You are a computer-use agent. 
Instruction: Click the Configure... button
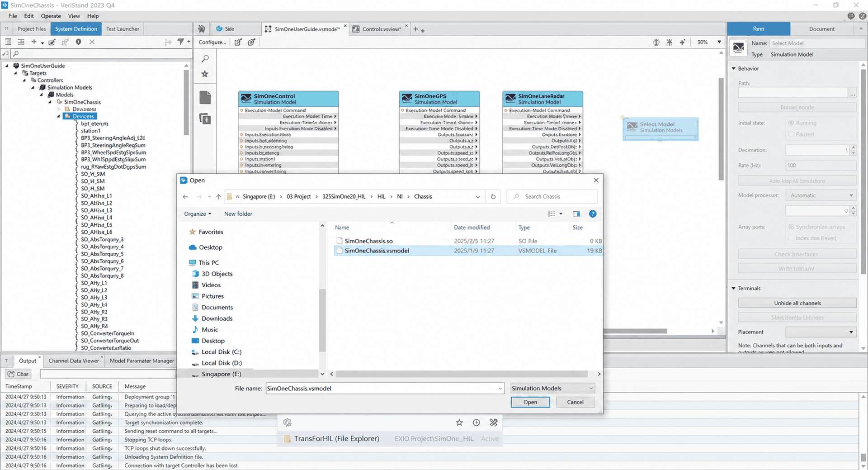pos(212,42)
